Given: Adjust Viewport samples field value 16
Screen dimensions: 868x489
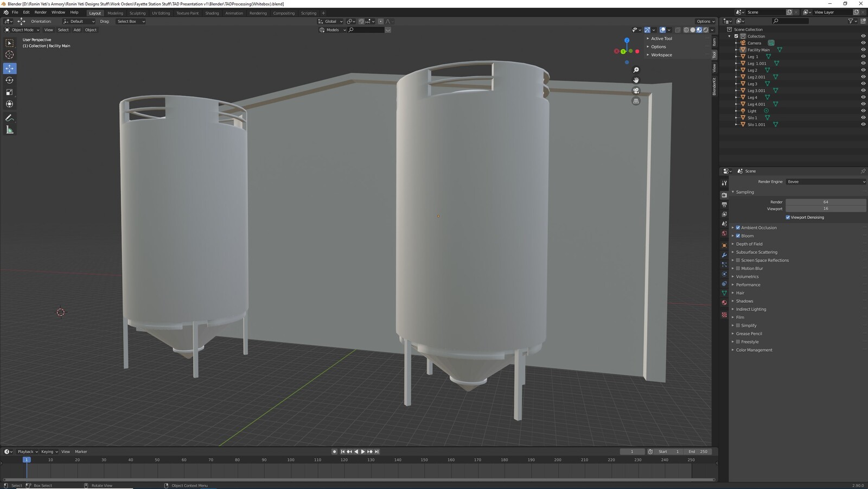Looking at the screenshot, I should (826, 208).
